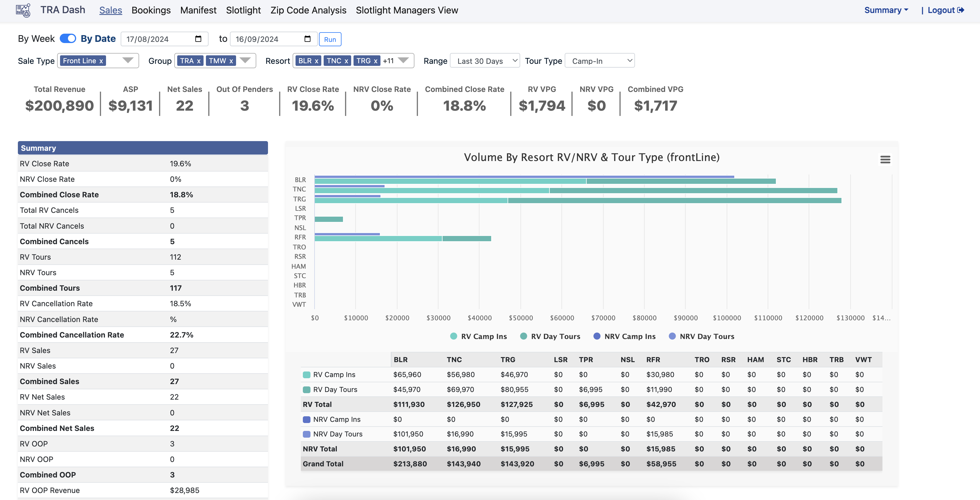Click the end date field 16/09/2024
Screen dimensions: 980x500
[274, 39]
